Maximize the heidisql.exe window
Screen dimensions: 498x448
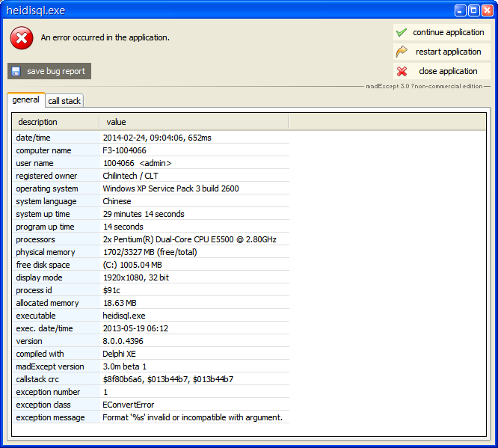point(473,10)
